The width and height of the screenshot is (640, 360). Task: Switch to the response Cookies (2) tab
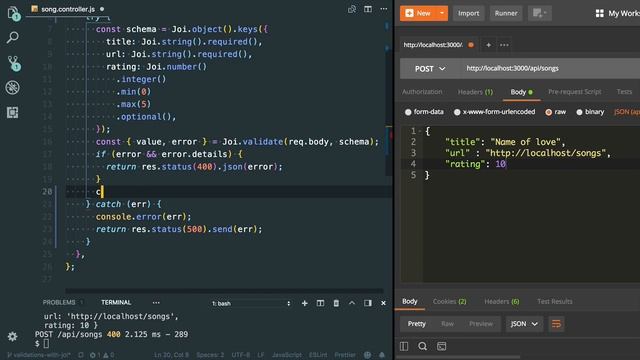(x=449, y=302)
